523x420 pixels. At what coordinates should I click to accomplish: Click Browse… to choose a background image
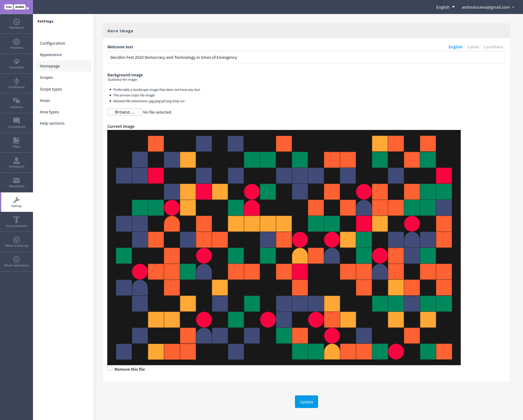tap(125, 112)
